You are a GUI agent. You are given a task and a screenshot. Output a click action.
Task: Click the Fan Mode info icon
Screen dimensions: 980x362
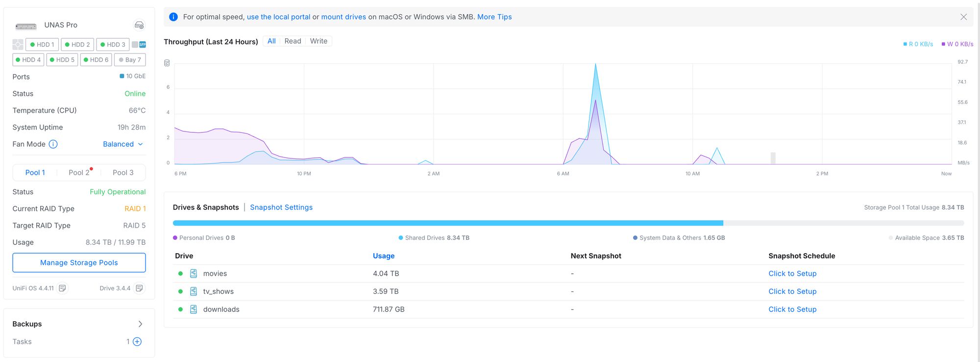pyautogui.click(x=53, y=144)
